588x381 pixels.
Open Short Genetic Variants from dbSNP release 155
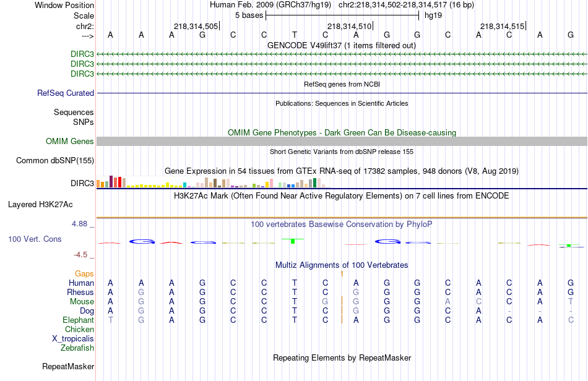point(342,152)
